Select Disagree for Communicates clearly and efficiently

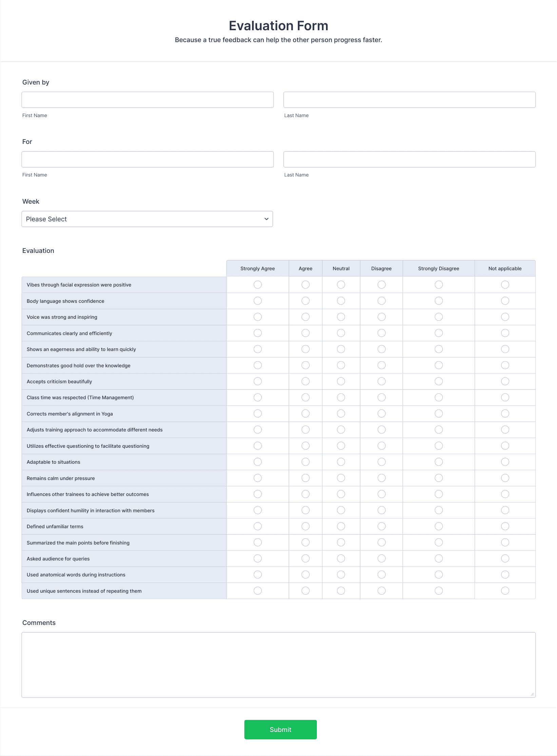coord(382,333)
